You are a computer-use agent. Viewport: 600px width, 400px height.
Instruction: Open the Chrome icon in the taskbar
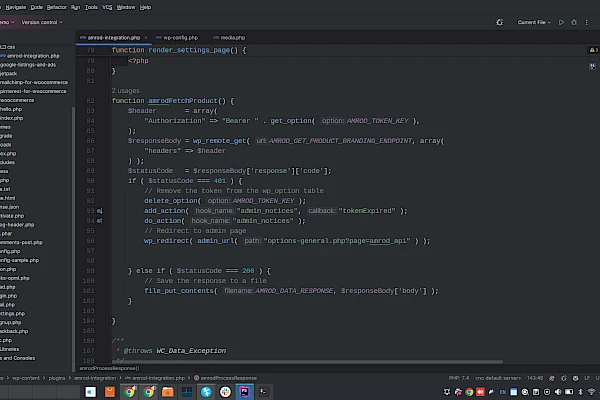pos(131,392)
